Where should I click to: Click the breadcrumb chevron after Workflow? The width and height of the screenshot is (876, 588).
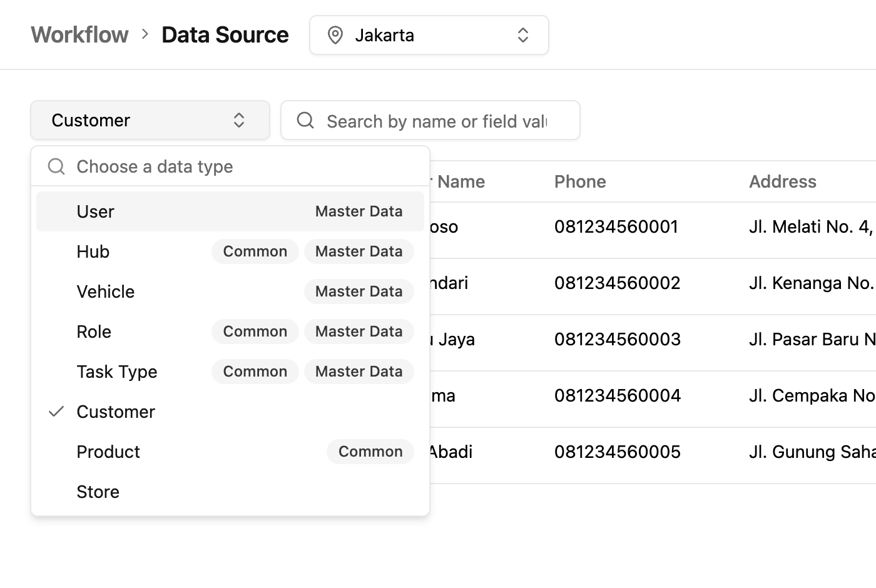coord(145,34)
